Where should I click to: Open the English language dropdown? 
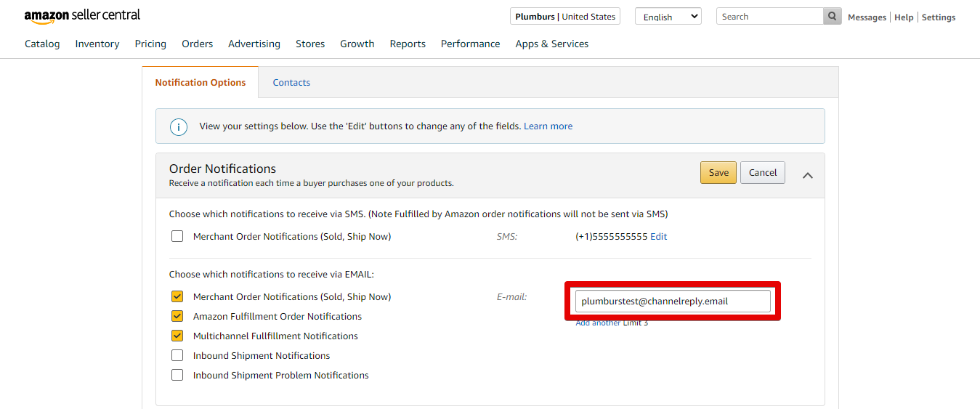(668, 17)
